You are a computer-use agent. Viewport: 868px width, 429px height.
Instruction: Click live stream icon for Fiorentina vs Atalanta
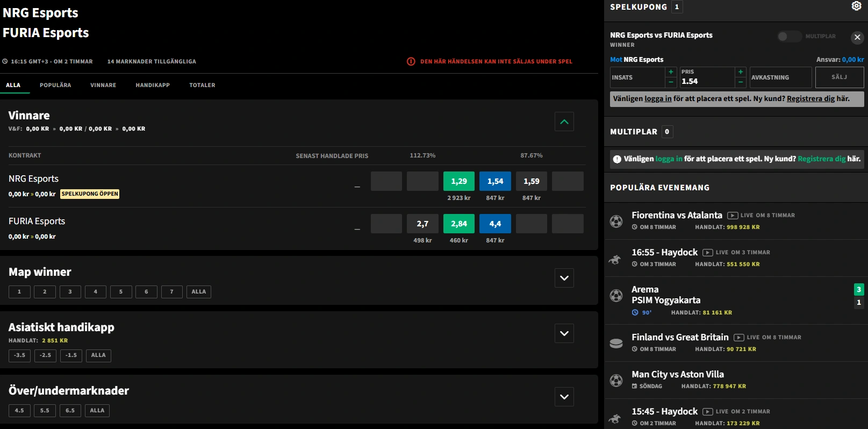pos(733,216)
